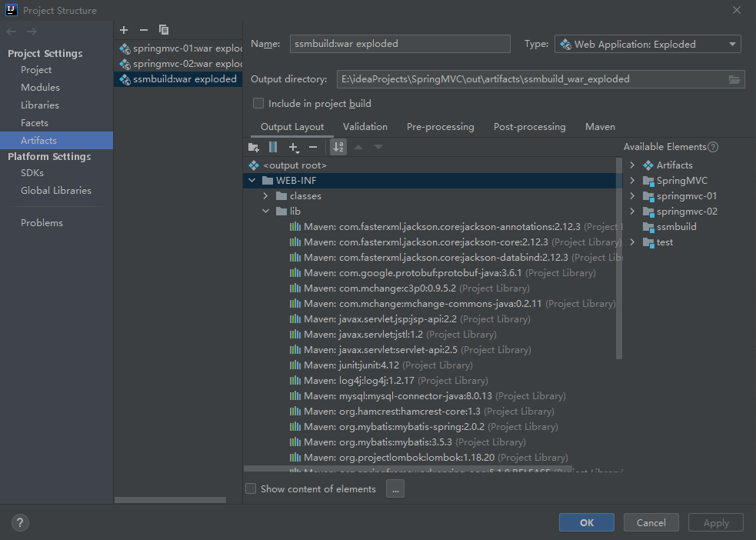
Task: Go forward with the right arrow
Action: click(32, 32)
